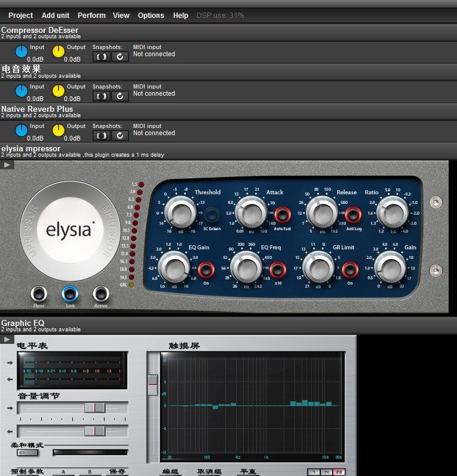
Task: Click the mpressor Ratio knob
Action: point(391,212)
